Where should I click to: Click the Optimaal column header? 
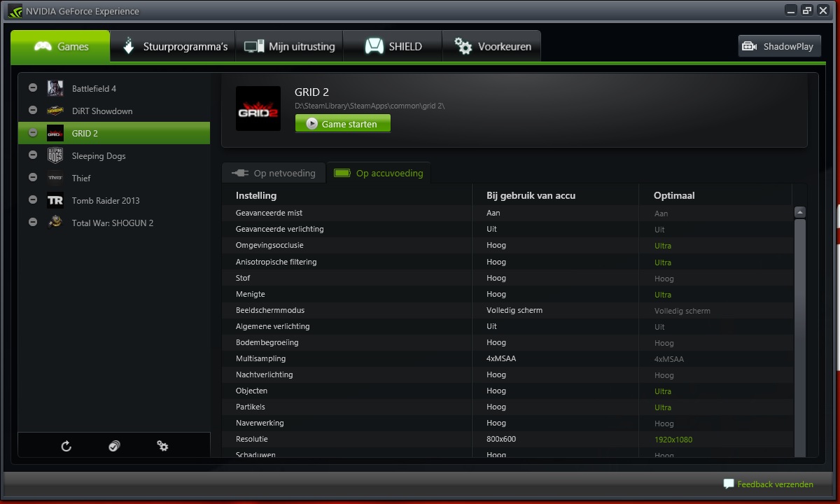tap(674, 195)
